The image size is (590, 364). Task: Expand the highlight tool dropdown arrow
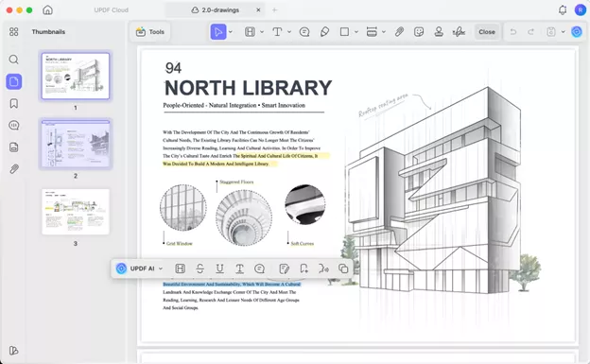pos(262,32)
